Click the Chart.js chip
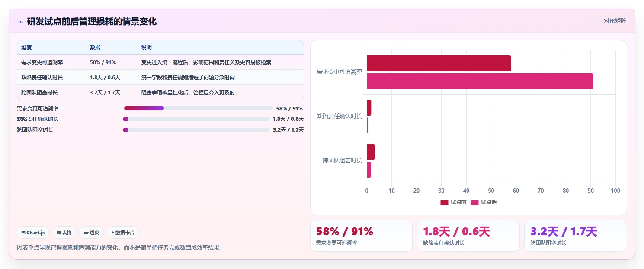 33,233
